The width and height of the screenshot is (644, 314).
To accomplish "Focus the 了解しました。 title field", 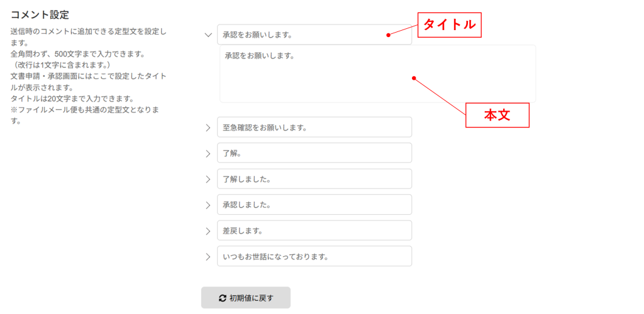I will (x=314, y=179).
